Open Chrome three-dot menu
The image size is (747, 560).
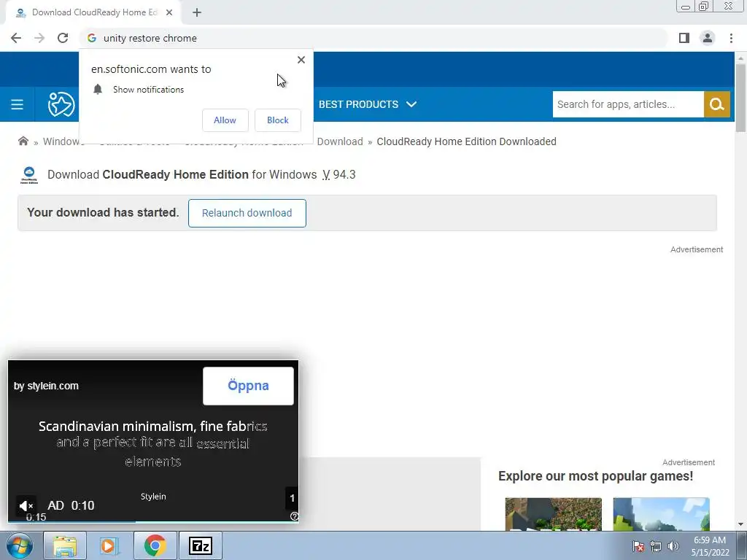coord(731,38)
